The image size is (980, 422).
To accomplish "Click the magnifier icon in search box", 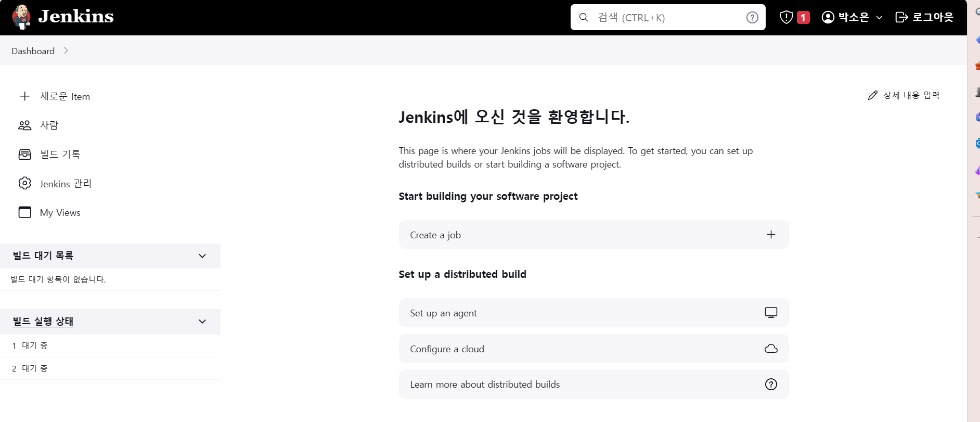I will (584, 18).
